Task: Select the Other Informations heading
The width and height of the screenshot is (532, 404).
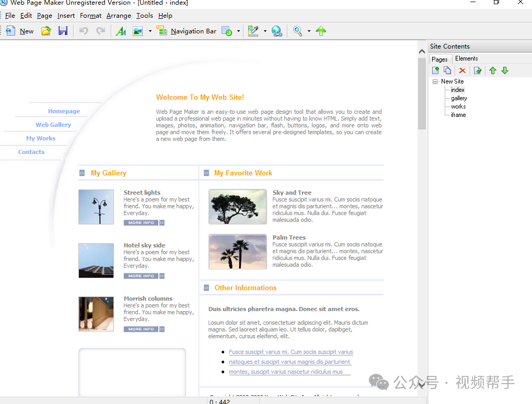Action: (x=245, y=288)
